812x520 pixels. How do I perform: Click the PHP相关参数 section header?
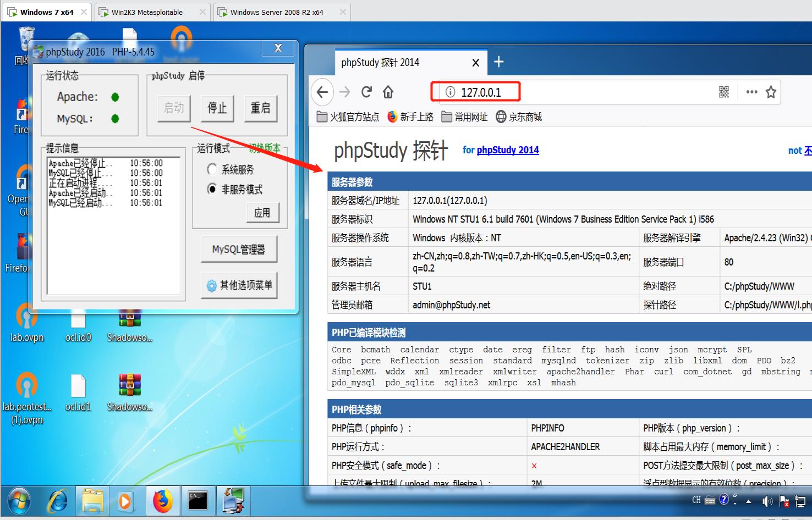coord(569,410)
